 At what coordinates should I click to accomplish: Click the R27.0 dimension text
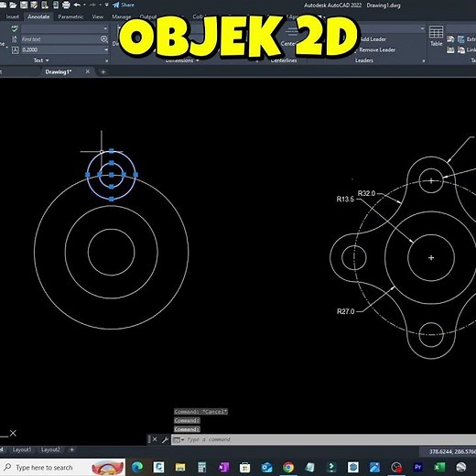coord(346,311)
